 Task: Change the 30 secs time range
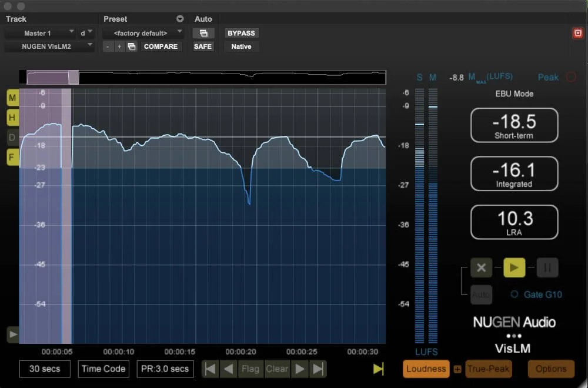tap(45, 369)
